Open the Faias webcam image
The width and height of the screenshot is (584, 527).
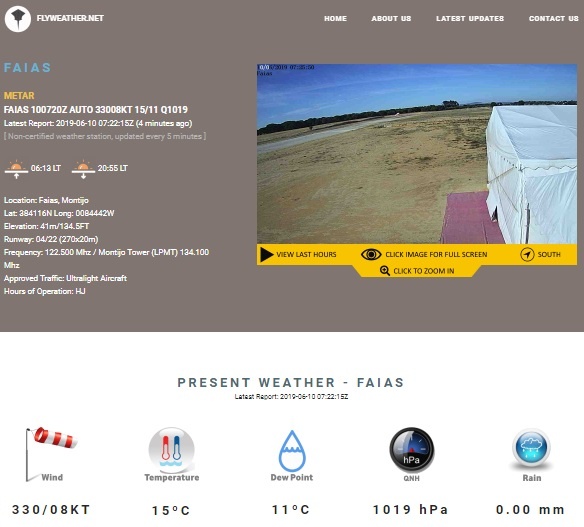[417, 154]
